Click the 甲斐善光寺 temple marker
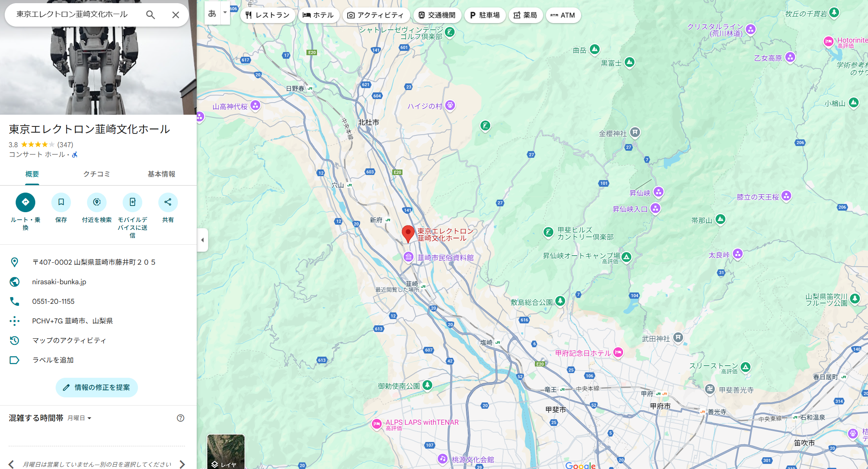Viewport: 868px width, 469px height. [x=710, y=389]
